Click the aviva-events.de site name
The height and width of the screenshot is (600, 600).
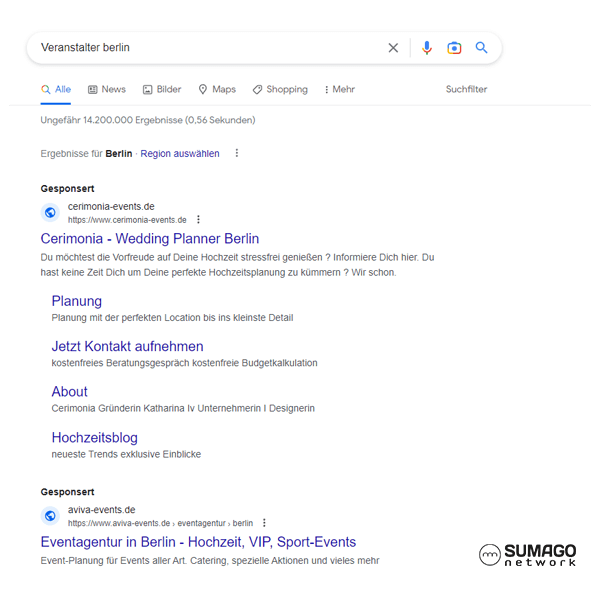tap(101, 510)
